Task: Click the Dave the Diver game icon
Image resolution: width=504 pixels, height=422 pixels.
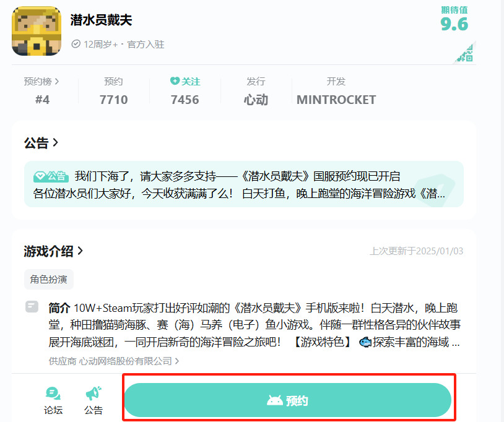Action: click(x=37, y=31)
